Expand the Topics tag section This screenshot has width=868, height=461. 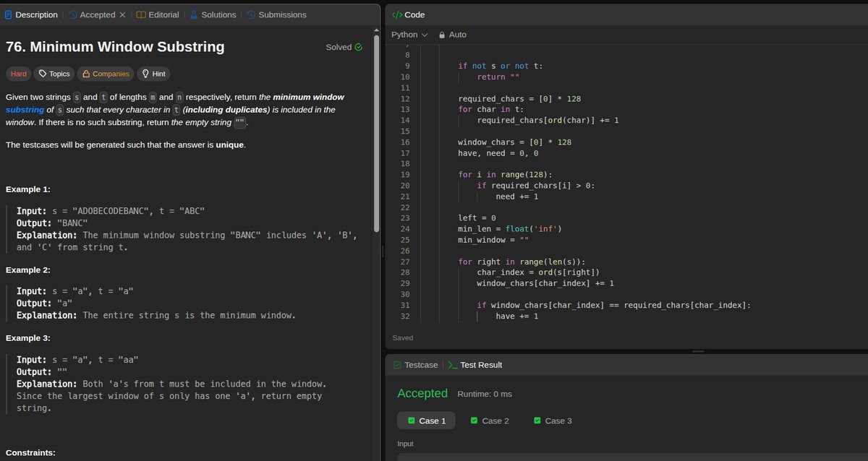click(54, 74)
